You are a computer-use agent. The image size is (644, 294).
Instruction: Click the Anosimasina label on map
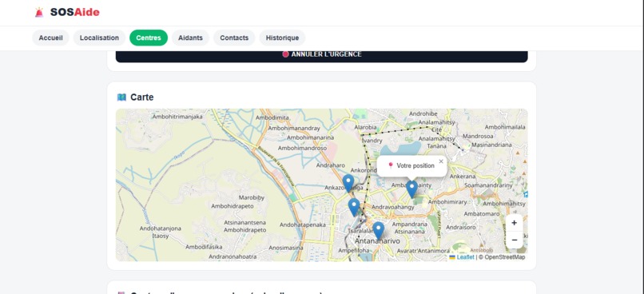tap(286, 248)
